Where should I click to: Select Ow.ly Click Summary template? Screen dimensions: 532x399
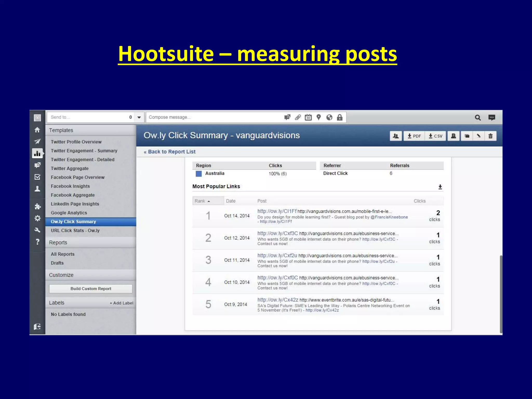tap(91, 222)
